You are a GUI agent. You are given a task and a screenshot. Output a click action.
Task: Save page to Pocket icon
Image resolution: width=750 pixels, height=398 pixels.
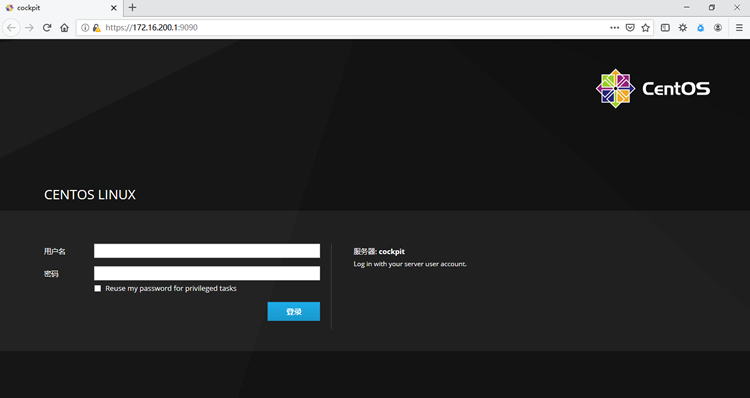point(630,28)
